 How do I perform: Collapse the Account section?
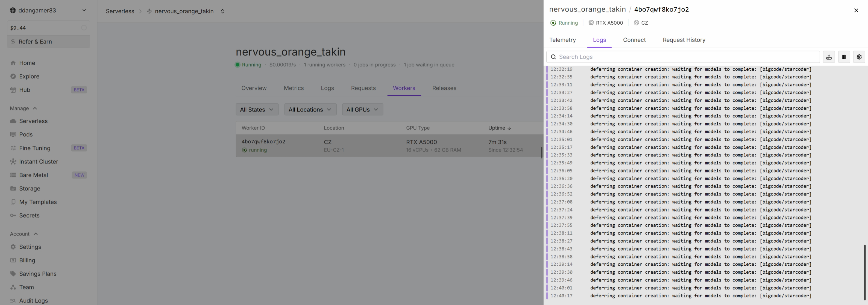tap(35, 234)
